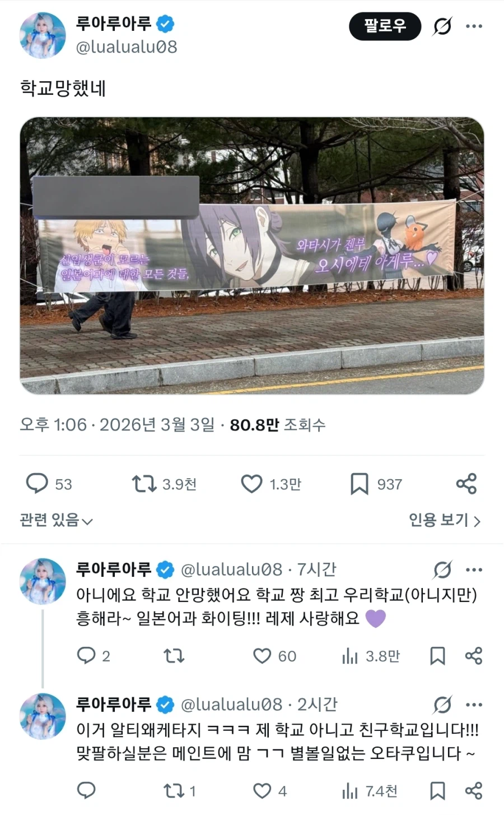Image resolution: width=504 pixels, height=815 pixels.
Task: Bookmark the main post showing 937
Action: (376, 484)
